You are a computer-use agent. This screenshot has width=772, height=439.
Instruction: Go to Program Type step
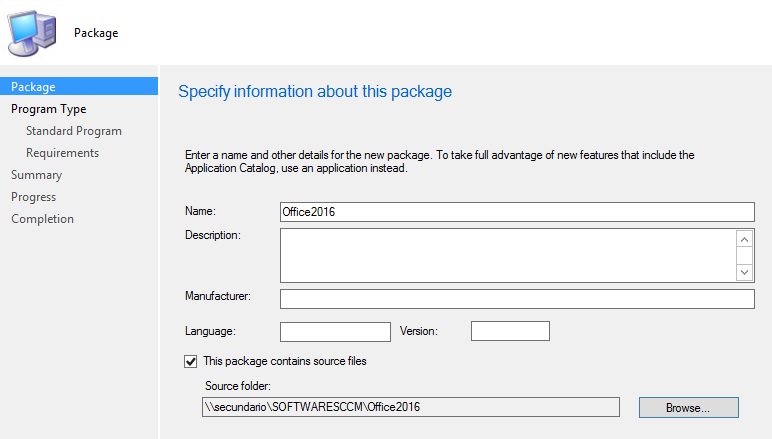pyautogui.click(x=48, y=109)
